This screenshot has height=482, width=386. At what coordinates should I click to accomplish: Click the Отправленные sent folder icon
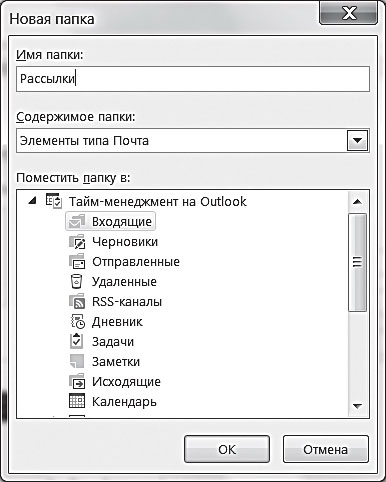coord(77,261)
